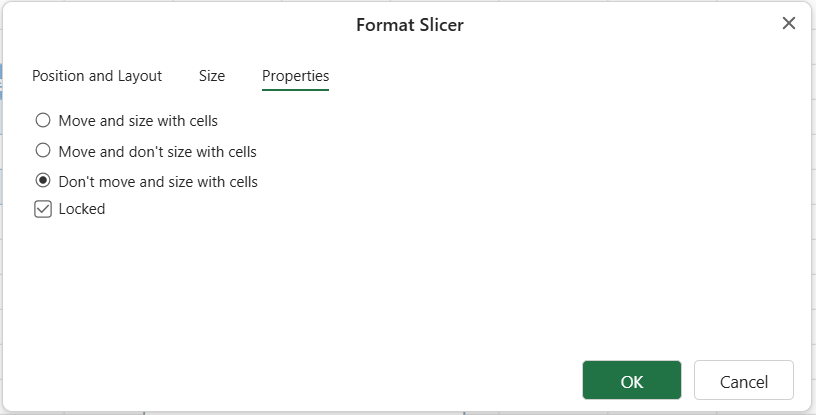Close the Format Slicer dialog with X
816x415 pixels.
(x=788, y=23)
